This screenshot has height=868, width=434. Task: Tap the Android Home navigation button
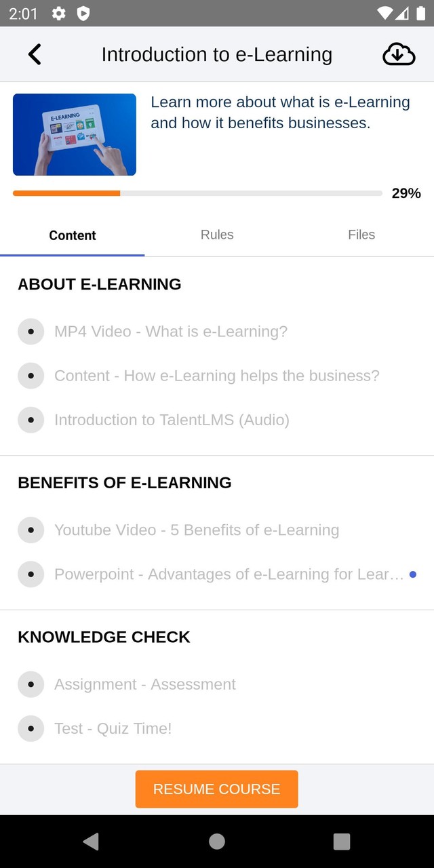[217, 842]
